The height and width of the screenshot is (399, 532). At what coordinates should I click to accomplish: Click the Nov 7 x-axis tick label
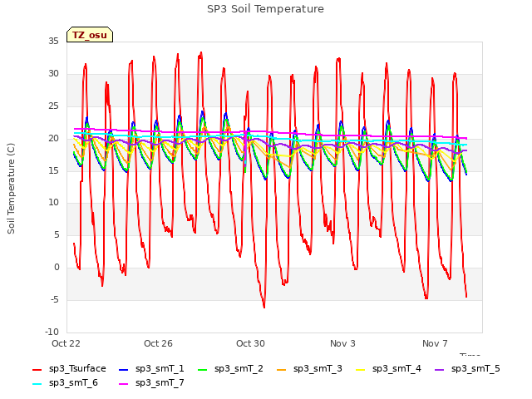click(435, 343)
